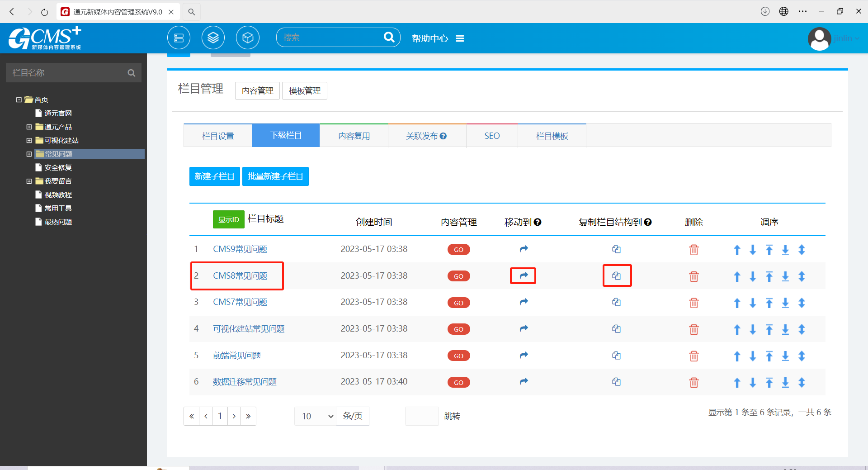Expand the 我要留言 tree node

[x=29, y=181]
